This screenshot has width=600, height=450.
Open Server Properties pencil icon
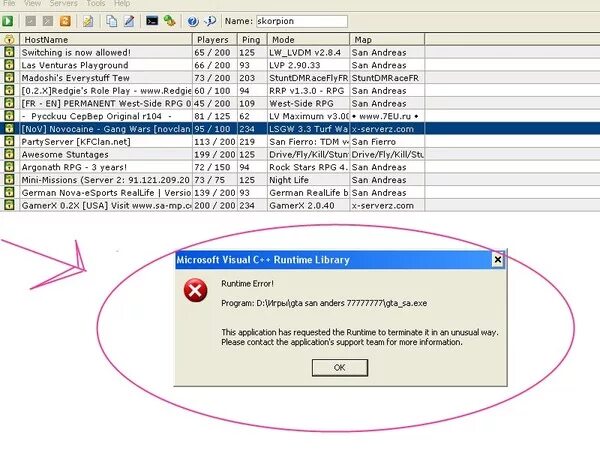(x=129, y=21)
